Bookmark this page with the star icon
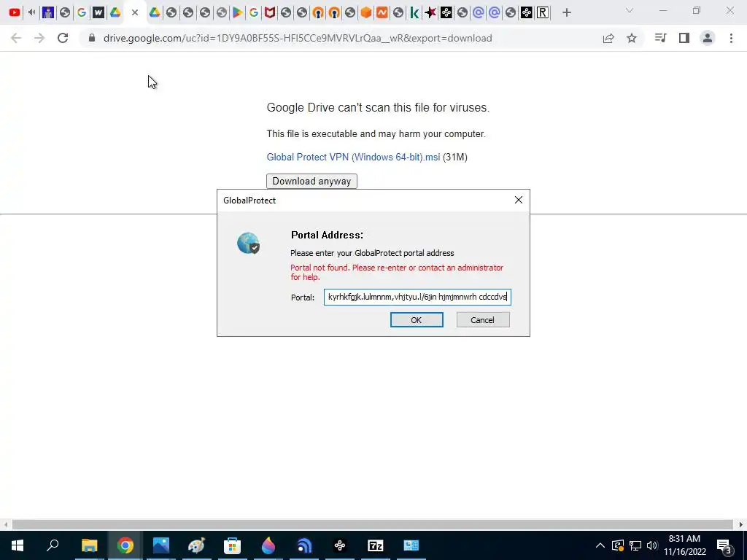Viewport: 747px width, 560px height. tap(632, 38)
